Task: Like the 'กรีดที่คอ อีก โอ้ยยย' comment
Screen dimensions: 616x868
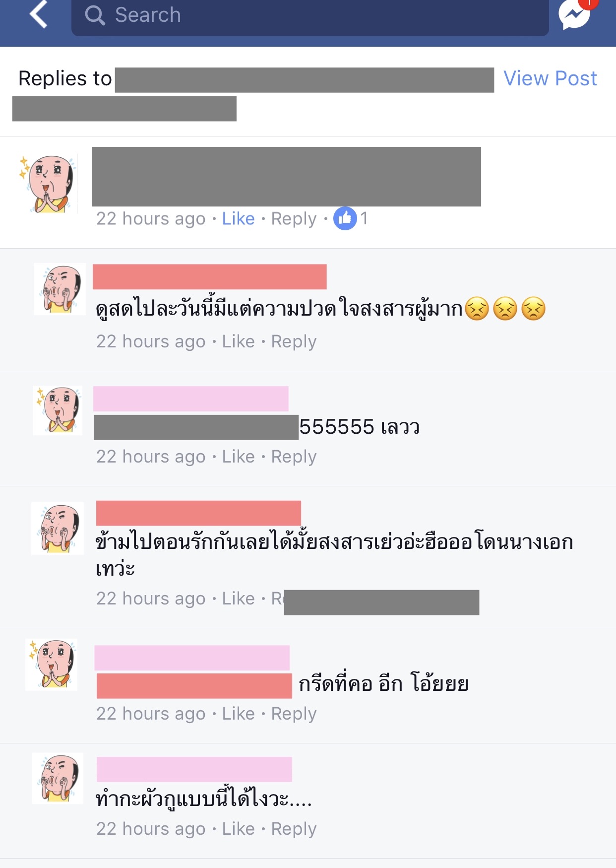Action: pyautogui.click(x=238, y=714)
